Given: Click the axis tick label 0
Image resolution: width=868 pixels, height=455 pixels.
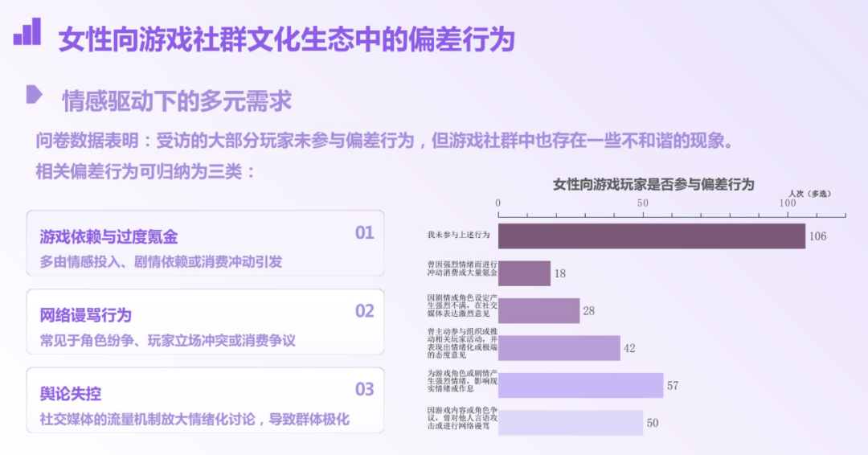Looking at the screenshot, I should pyautogui.click(x=498, y=203).
